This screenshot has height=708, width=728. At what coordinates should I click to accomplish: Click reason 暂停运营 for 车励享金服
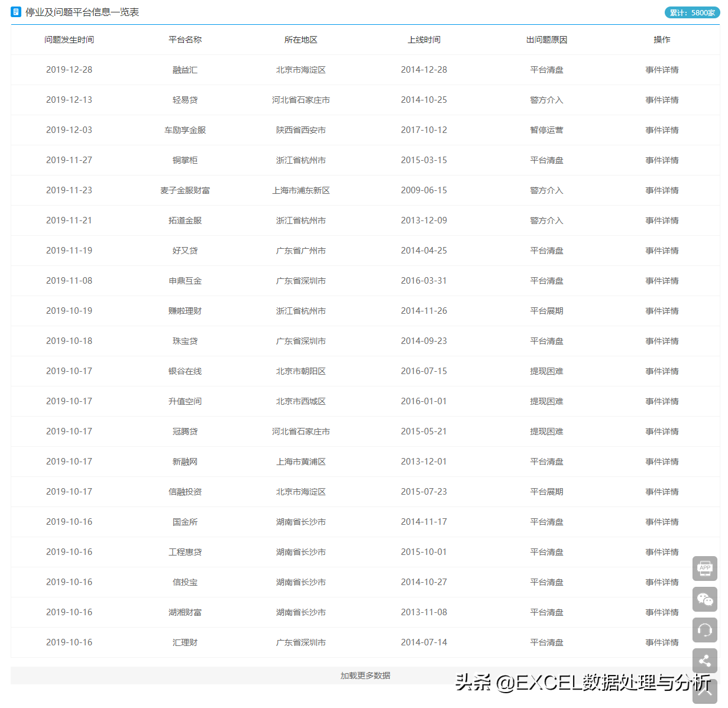(x=546, y=130)
